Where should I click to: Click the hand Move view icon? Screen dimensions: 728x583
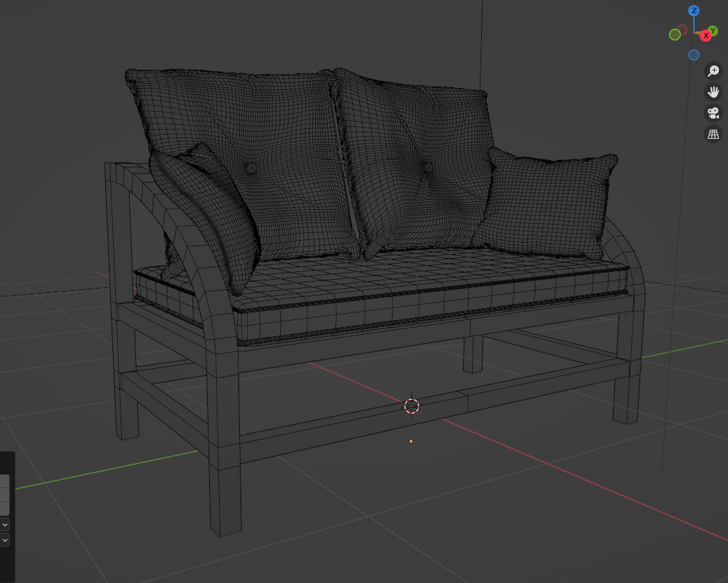pyautogui.click(x=713, y=92)
